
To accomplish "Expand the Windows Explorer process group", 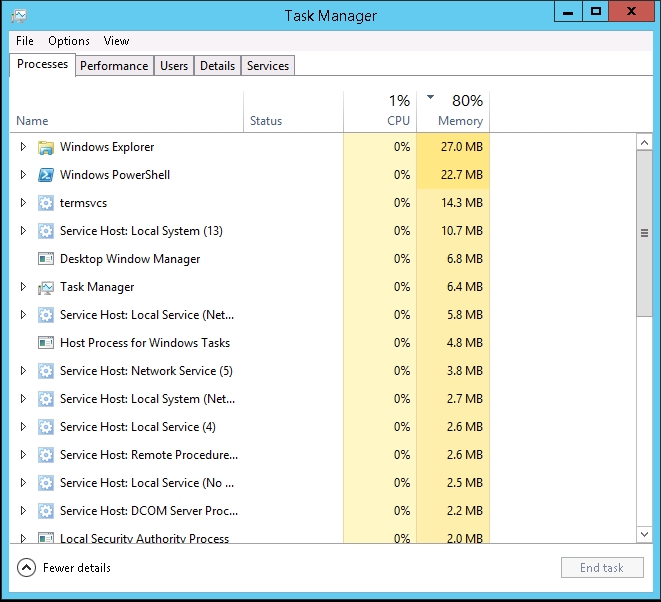I will (x=23, y=147).
